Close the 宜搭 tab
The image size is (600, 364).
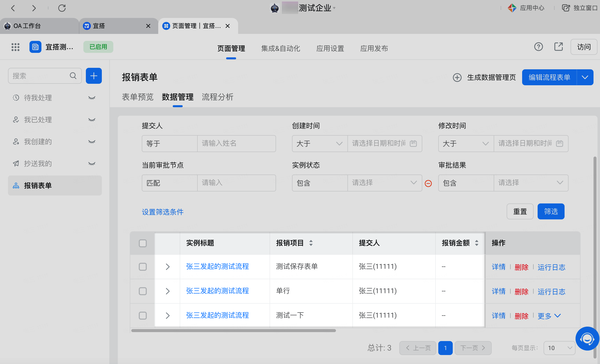(148, 26)
